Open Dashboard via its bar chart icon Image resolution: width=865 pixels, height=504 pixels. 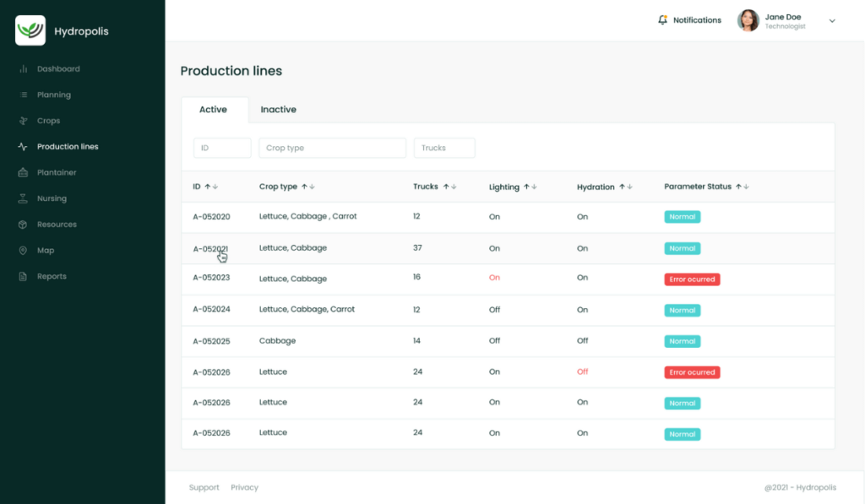pos(23,69)
